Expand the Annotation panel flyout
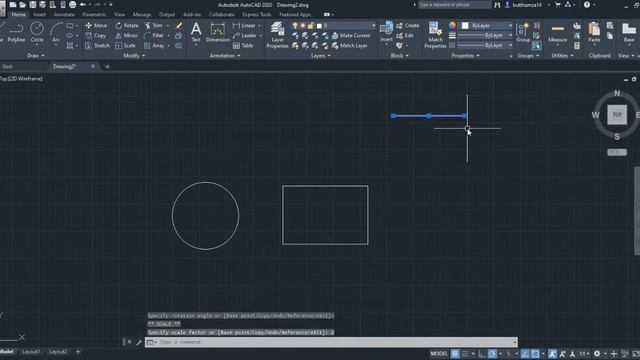This screenshot has width=640, height=360. pos(224,56)
